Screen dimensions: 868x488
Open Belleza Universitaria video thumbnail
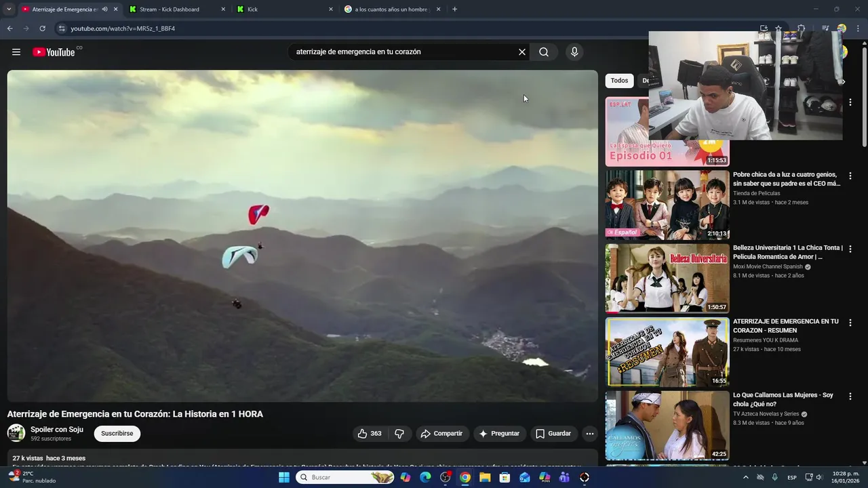tap(667, 279)
